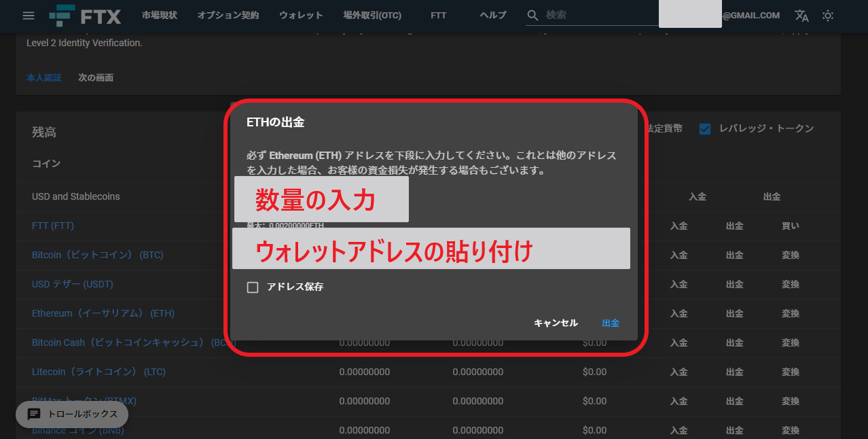Click 出金 in the Bitcoin (BTC) row
The image size is (868, 439).
pos(735,255)
